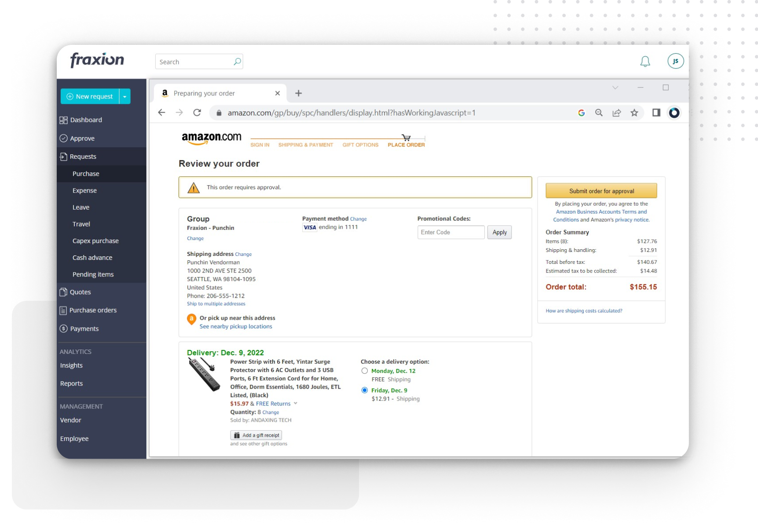Click the Approve checkmark icon
The width and height of the screenshot is (758, 532).
64,138
